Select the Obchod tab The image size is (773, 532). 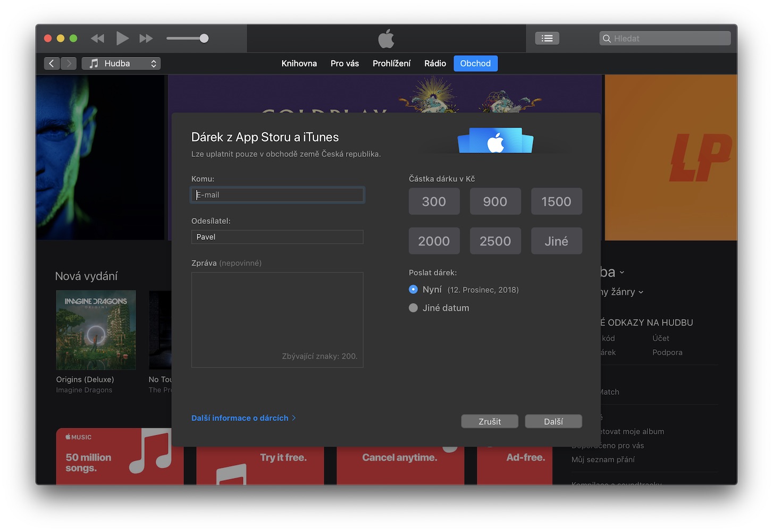(475, 63)
